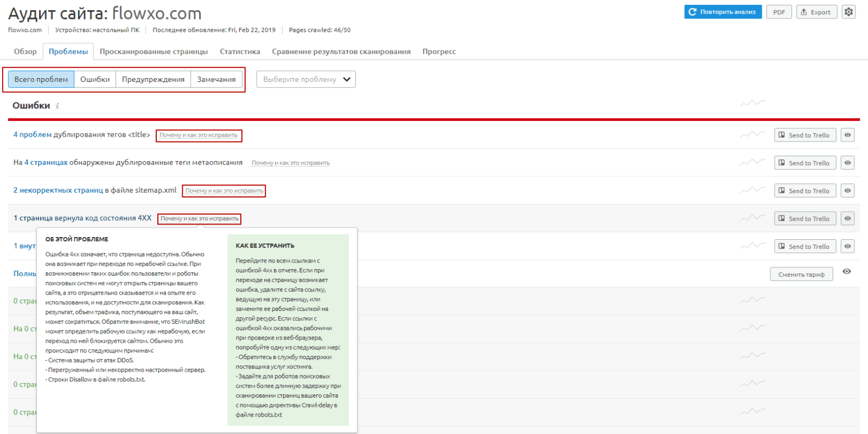Filter by Ошибки
Viewport: 868px width, 434px height.
95,79
